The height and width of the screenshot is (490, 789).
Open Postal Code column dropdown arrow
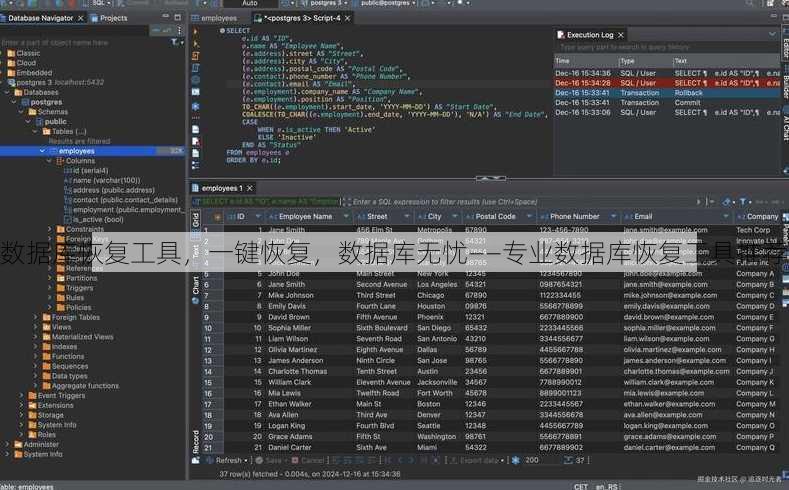coord(529,217)
